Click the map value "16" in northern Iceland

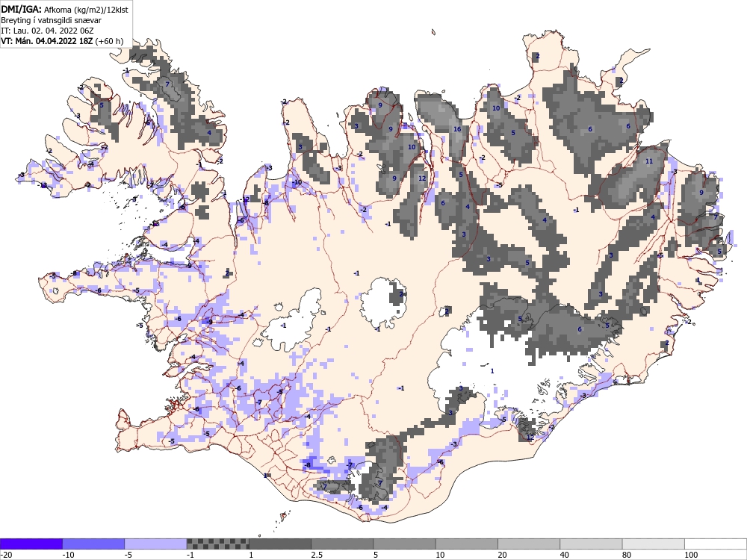click(x=457, y=129)
